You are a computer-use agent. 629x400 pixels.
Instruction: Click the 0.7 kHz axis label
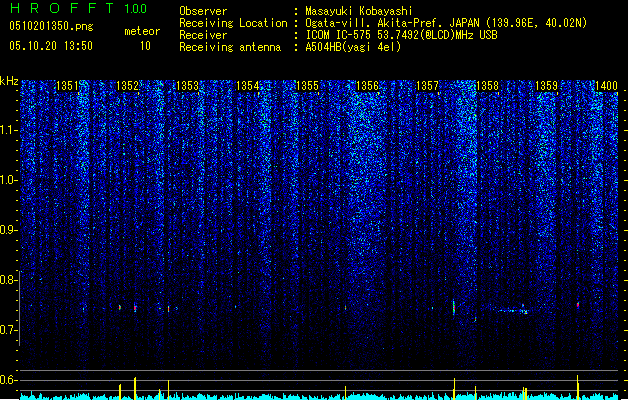pos(9,330)
